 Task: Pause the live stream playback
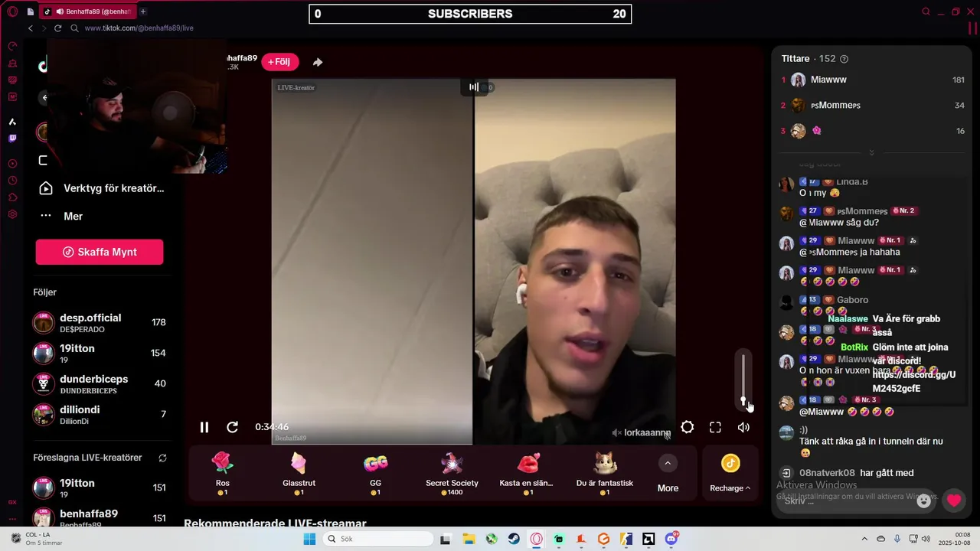coord(204,427)
